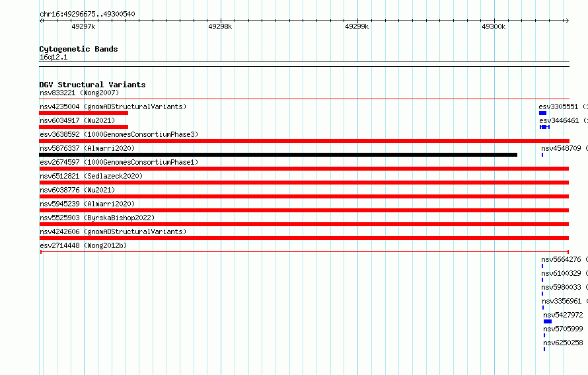The width and height of the screenshot is (588, 375).
Task: Click the nsv6512821 (Sedlazeck2020) label
Action: coord(91,176)
